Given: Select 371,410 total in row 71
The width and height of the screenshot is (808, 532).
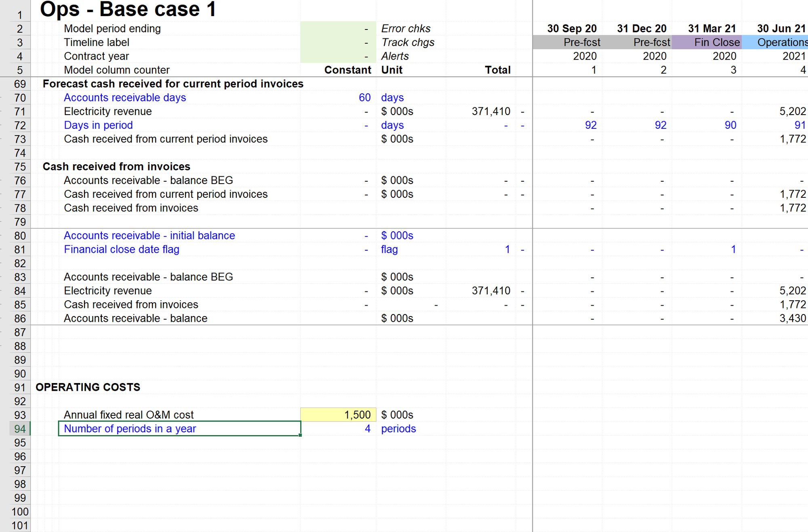Looking at the screenshot, I should tap(491, 111).
